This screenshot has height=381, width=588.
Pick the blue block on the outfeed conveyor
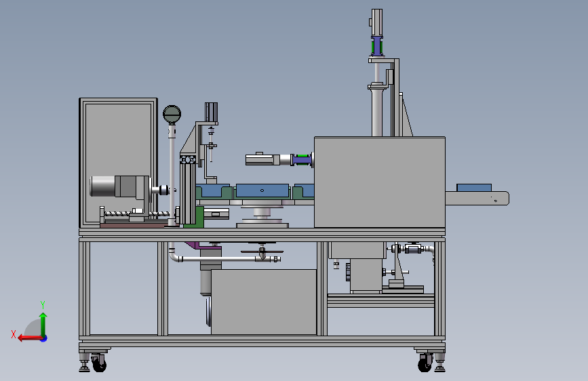[474, 188]
